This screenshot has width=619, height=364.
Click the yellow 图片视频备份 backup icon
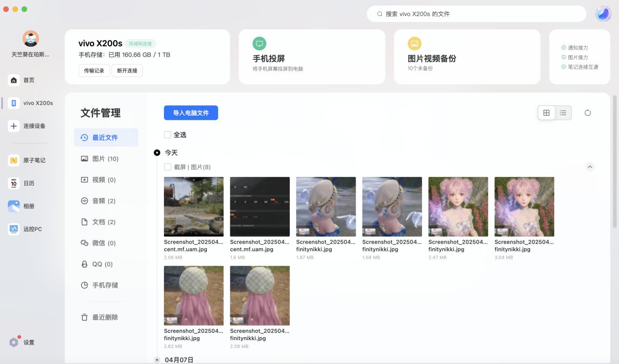[x=415, y=43]
